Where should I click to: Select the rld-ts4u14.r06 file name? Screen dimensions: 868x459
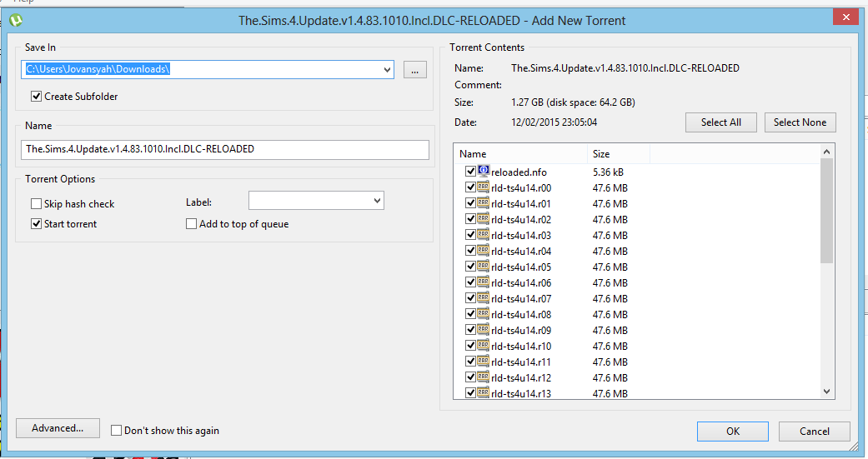521,282
